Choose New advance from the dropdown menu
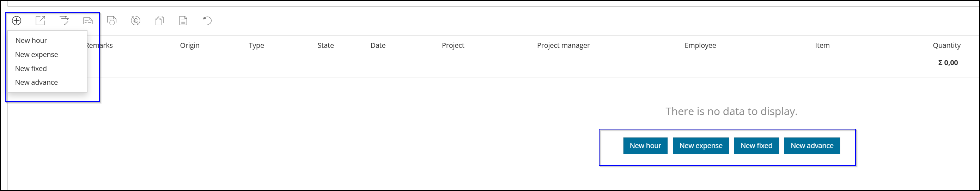Screen dimensions: 980x191 pos(37,82)
